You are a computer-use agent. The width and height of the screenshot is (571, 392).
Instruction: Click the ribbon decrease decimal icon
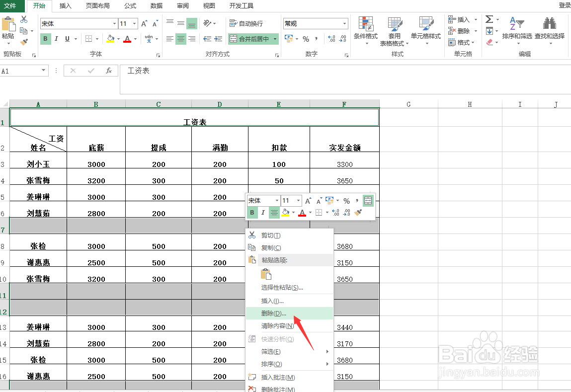tap(343, 39)
